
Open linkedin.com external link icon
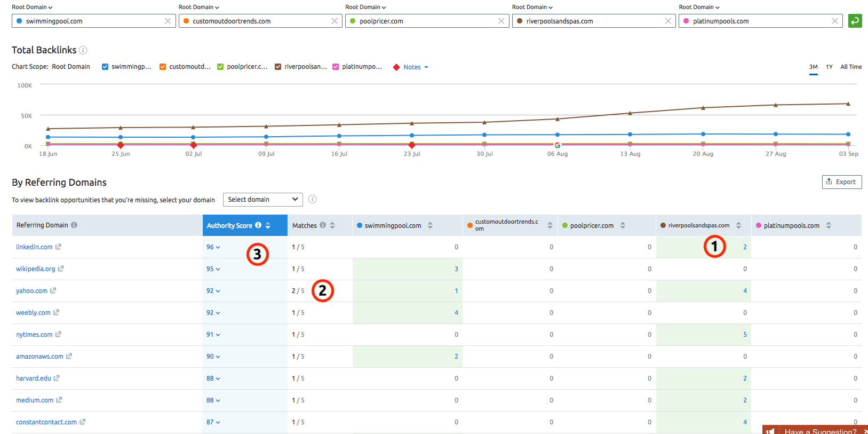[x=58, y=247]
